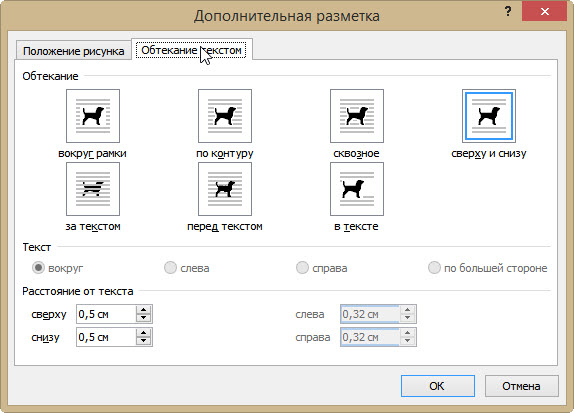The height and width of the screenshot is (413, 574).
Task: Select the 'вокруг' radio button
Action: (38, 268)
